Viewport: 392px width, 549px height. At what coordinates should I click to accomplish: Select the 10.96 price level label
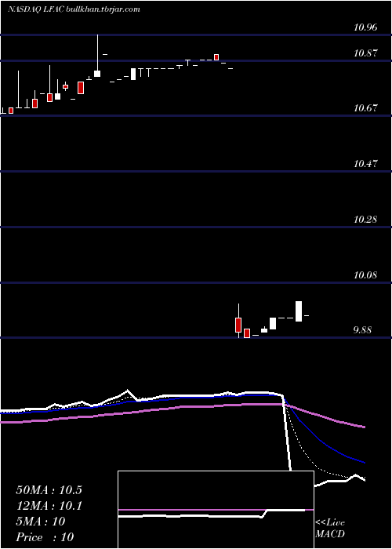(365, 27)
